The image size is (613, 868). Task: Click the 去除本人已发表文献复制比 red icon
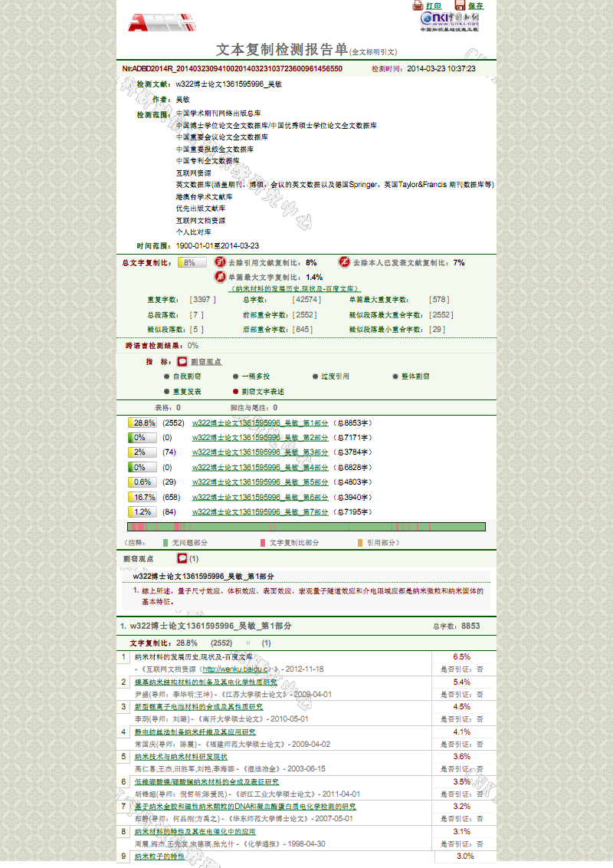pos(345,261)
